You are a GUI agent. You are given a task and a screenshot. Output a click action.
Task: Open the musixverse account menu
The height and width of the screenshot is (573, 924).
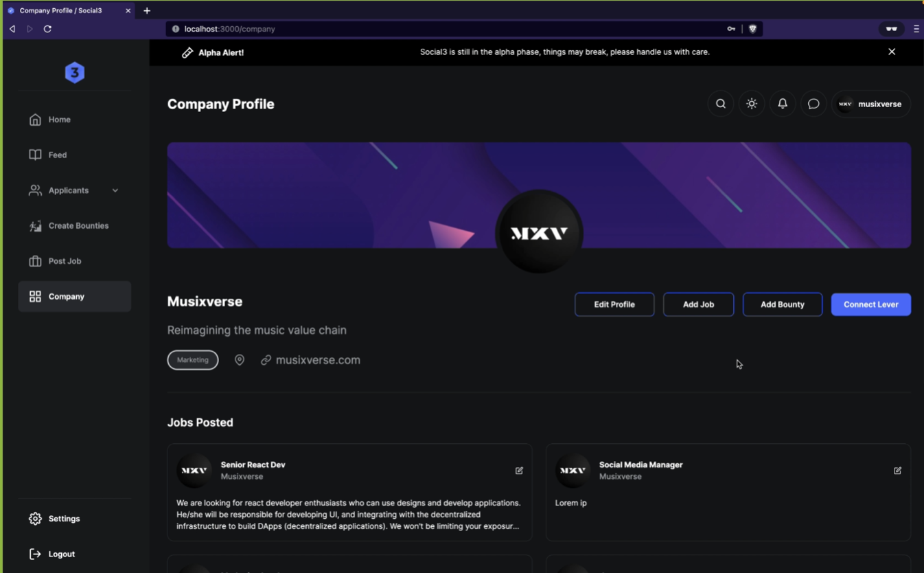[x=870, y=104]
